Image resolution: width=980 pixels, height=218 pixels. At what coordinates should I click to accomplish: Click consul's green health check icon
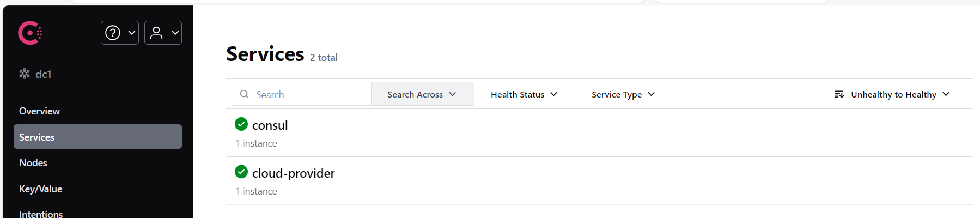pyautogui.click(x=241, y=124)
